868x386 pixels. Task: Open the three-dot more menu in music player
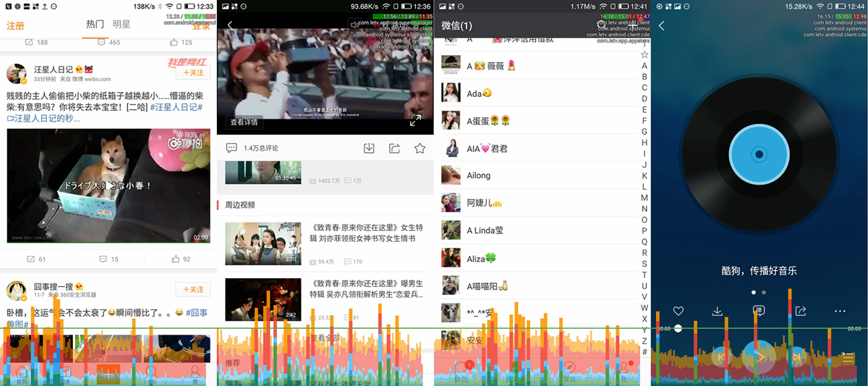click(x=840, y=311)
